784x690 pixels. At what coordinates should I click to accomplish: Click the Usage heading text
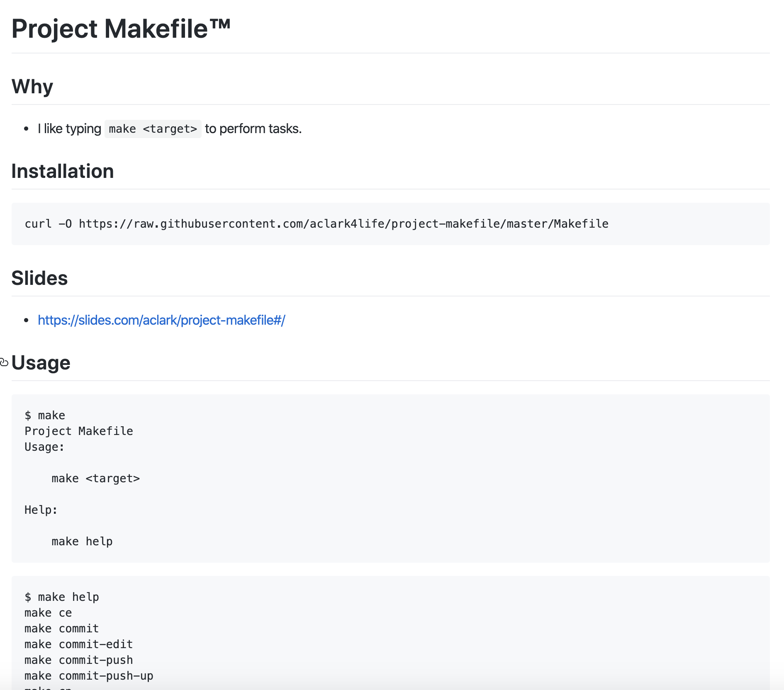(x=41, y=363)
